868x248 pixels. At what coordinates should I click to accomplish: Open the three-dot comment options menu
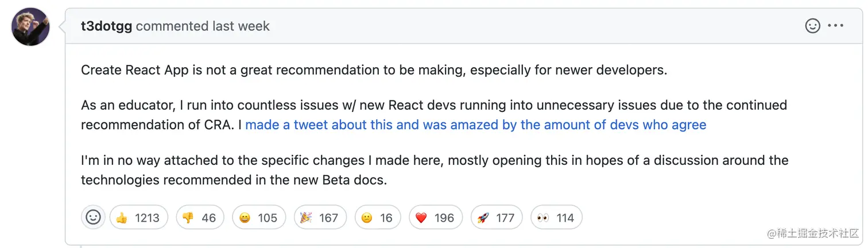coord(835,26)
